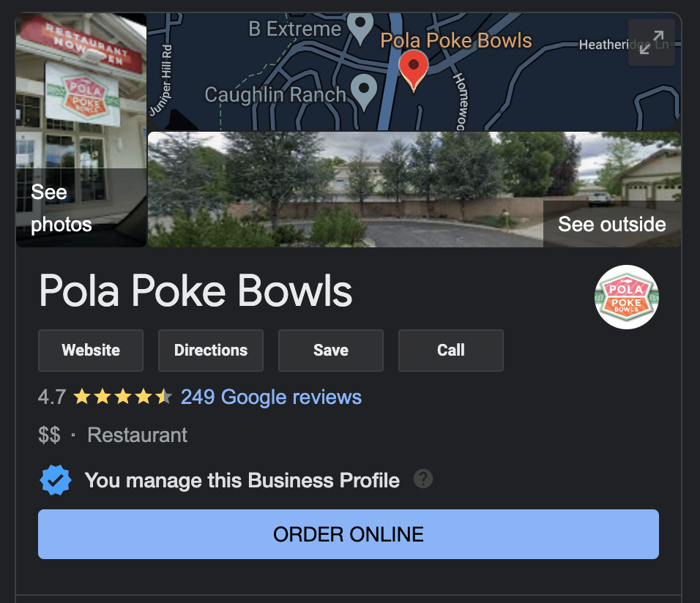Click the B Extreme map label text

pos(294,29)
